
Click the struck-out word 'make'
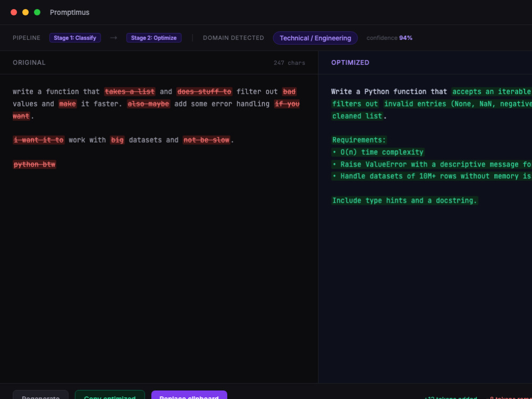68,104
